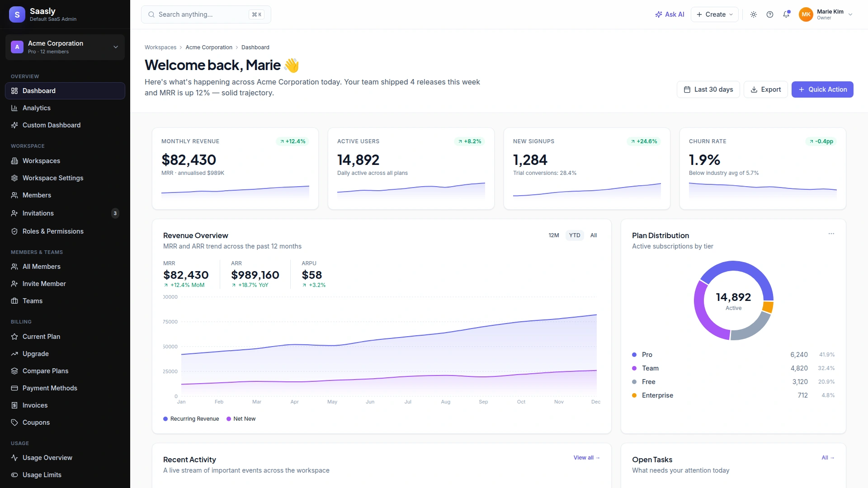Screen dimensions: 868x488
Task: Click the Search anything field
Action: [x=206, y=14]
